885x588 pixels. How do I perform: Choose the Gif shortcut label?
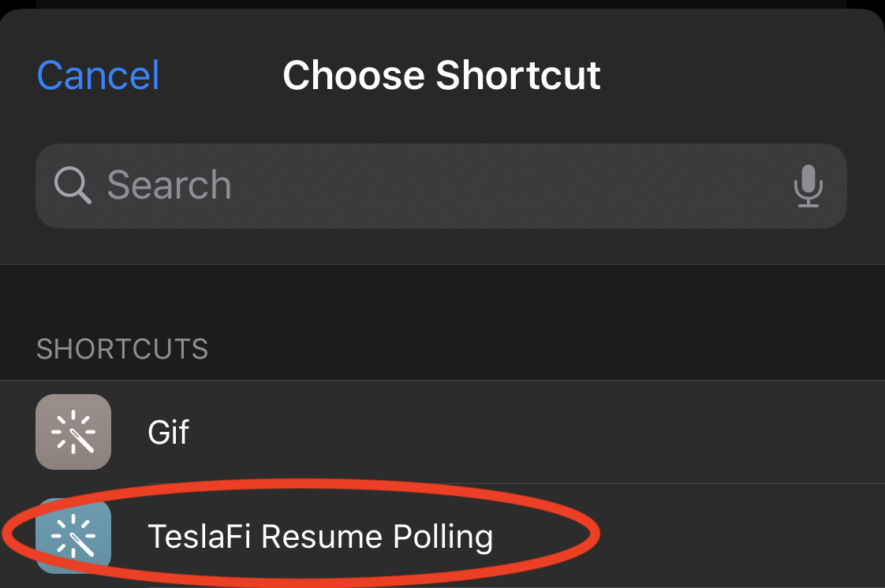168,433
